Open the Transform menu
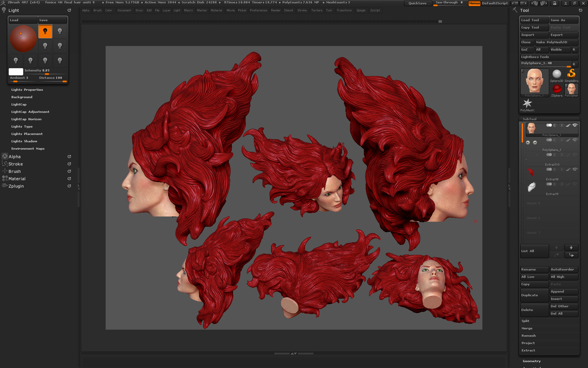Image resolution: width=588 pixels, height=368 pixels. point(344,10)
